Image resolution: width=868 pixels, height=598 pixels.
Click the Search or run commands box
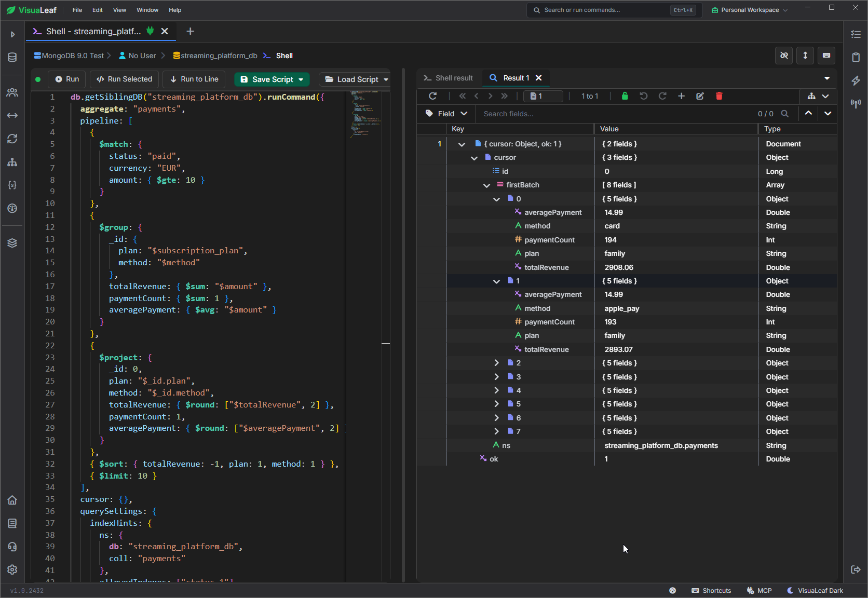tap(615, 10)
